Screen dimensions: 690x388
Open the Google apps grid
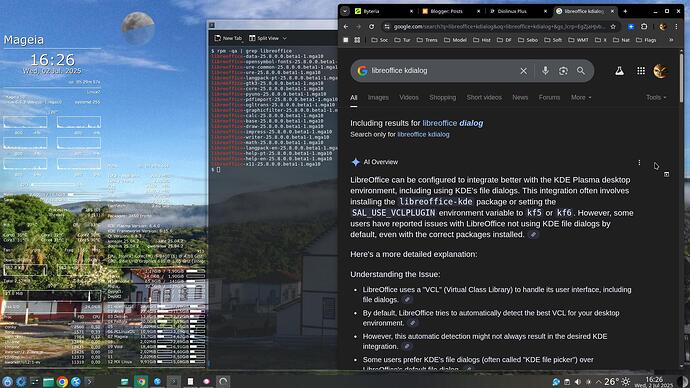point(641,71)
